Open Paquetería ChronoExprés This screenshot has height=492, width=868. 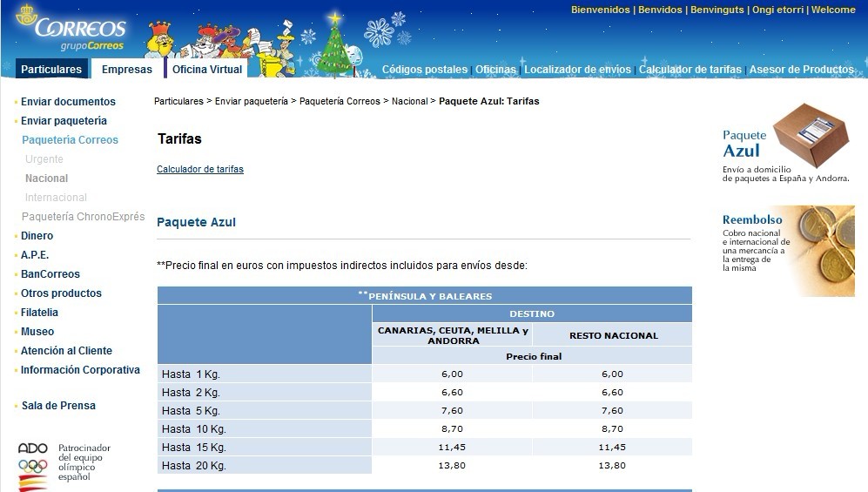tap(83, 216)
